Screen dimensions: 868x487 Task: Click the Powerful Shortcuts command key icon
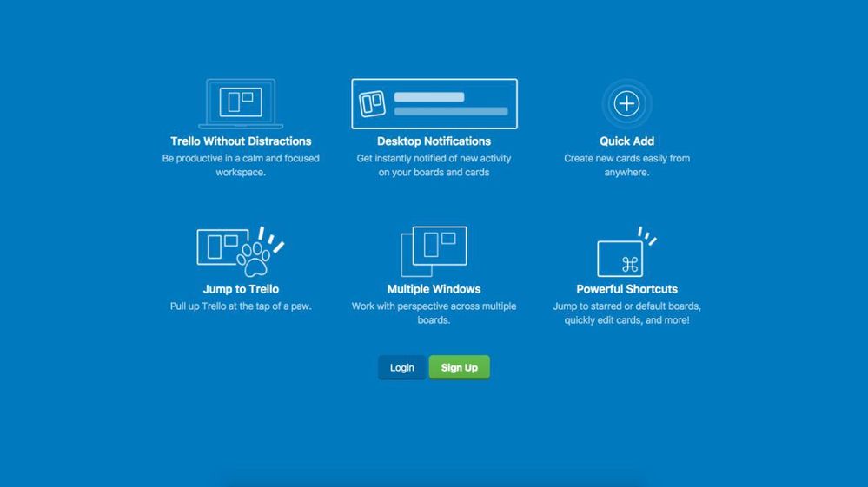[x=626, y=252]
